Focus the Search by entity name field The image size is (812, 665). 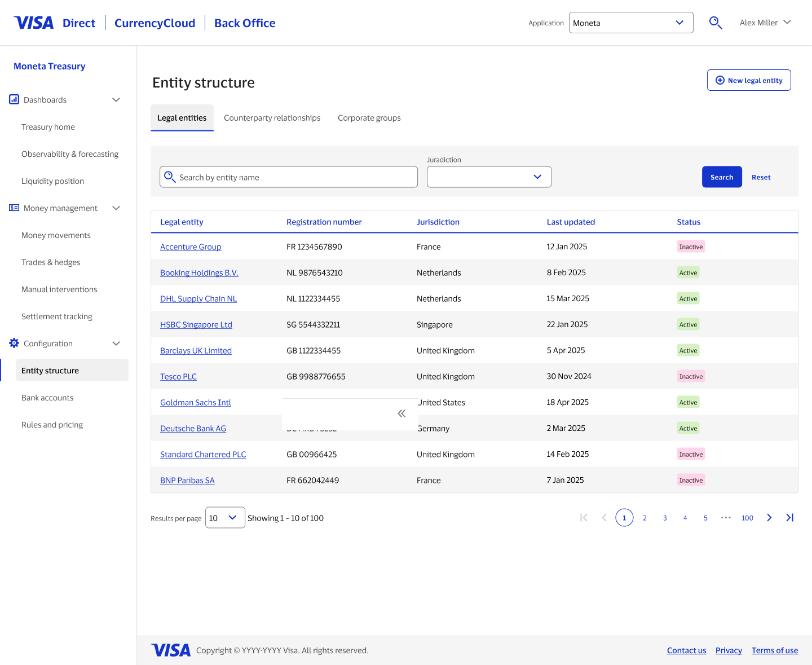point(289,177)
